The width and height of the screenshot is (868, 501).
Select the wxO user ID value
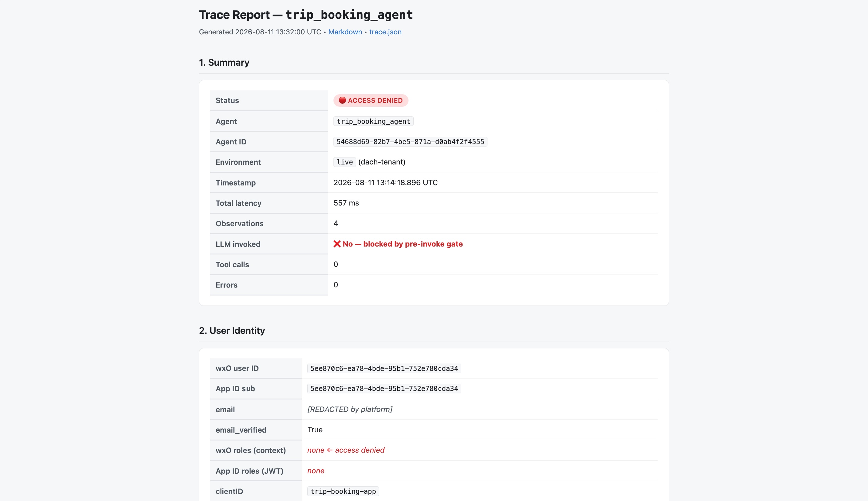tap(384, 368)
